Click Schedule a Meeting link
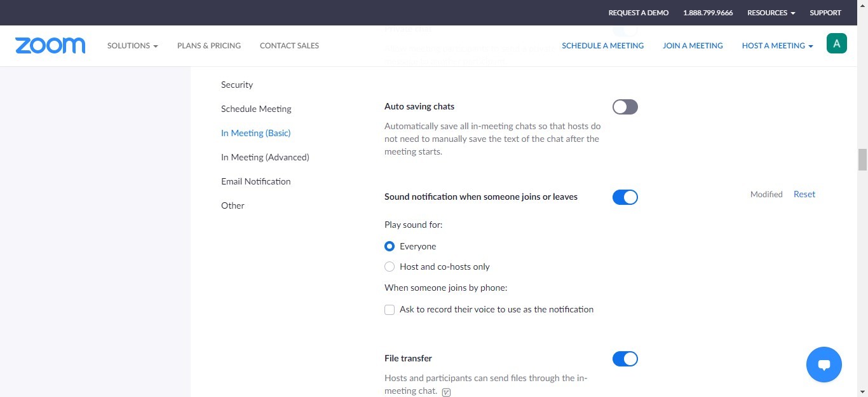 click(603, 46)
